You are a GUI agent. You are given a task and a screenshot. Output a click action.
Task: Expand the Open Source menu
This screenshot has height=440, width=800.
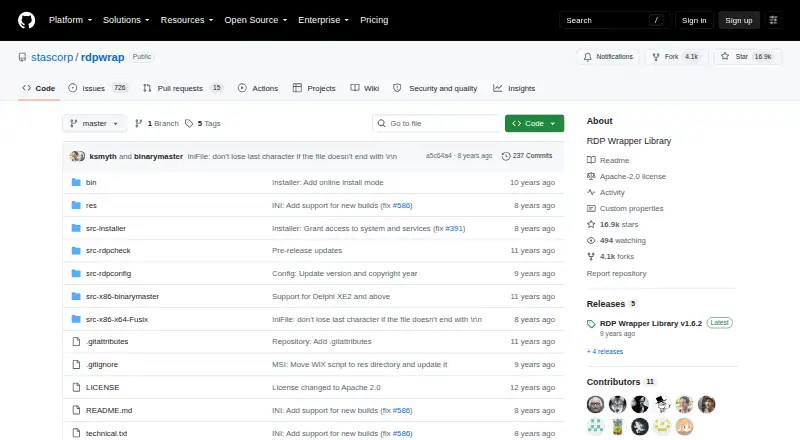pos(256,20)
